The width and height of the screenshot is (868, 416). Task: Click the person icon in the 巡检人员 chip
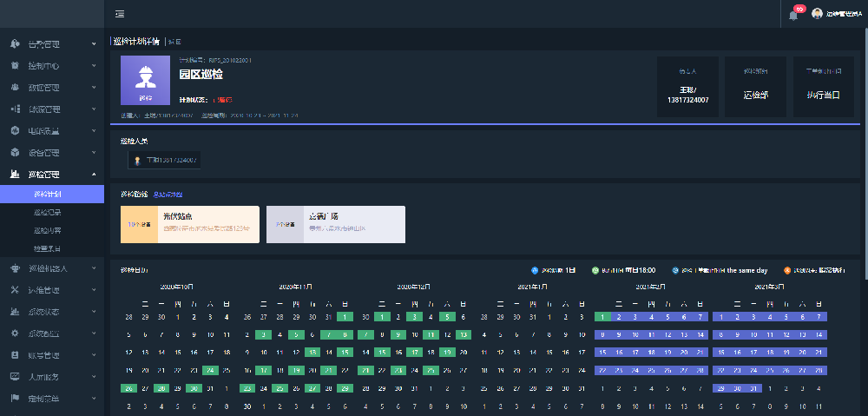(x=137, y=160)
